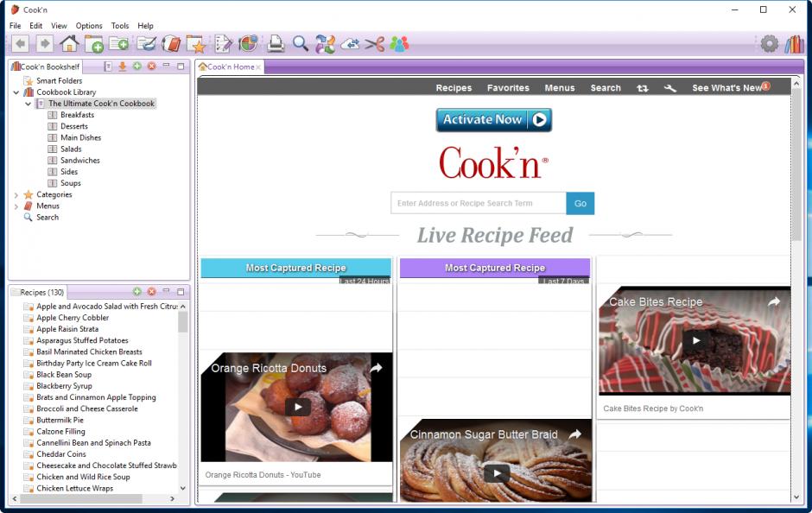Click the green add button in Recipes panel
This screenshot has height=513, width=812.
(x=136, y=291)
